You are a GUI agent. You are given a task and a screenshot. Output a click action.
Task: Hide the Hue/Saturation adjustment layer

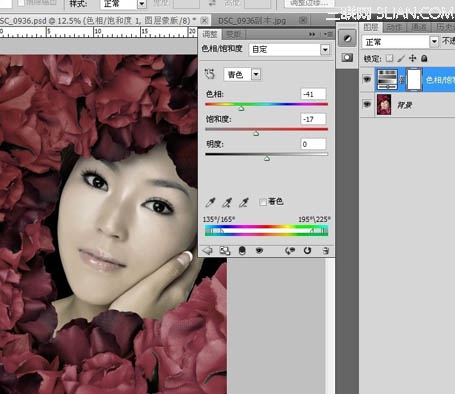(367, 79)
